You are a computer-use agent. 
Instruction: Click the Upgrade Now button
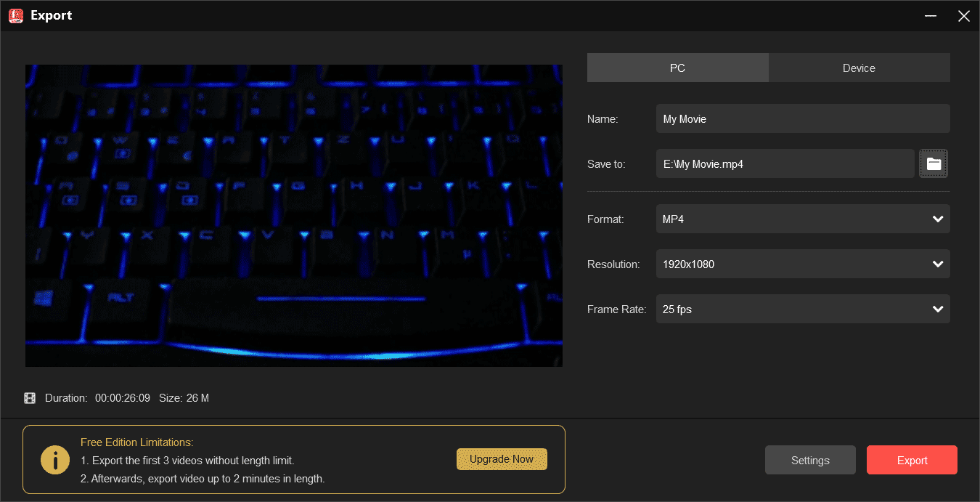coord(502,459)
